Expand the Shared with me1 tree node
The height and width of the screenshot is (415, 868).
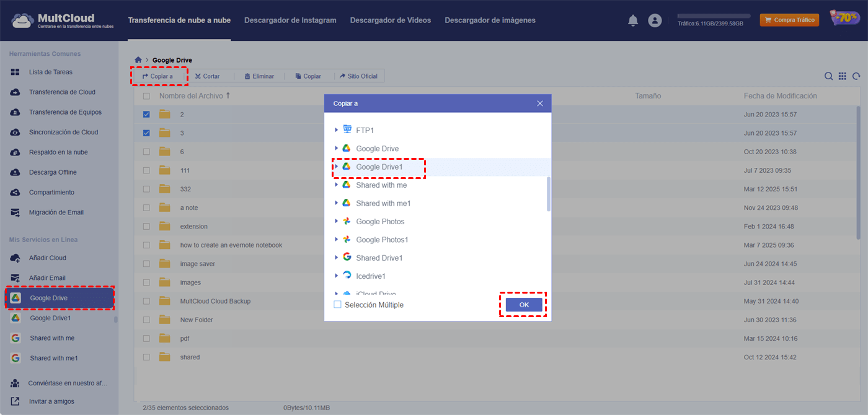click(337, 203)
